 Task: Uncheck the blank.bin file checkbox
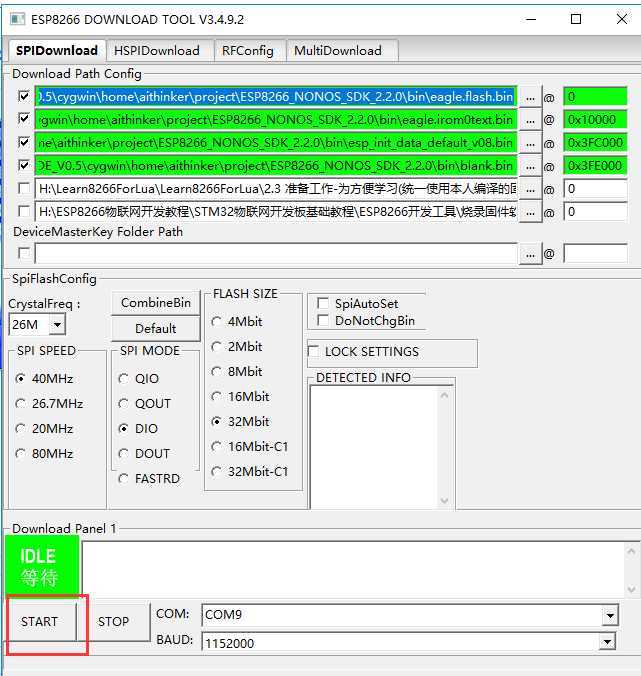point(24,165)
